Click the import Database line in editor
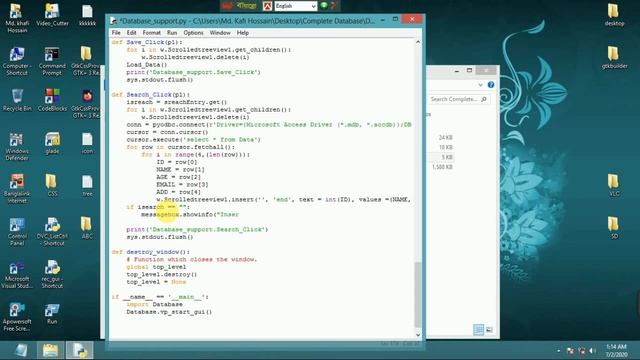640x360 pixels. (x=154, y=304)
